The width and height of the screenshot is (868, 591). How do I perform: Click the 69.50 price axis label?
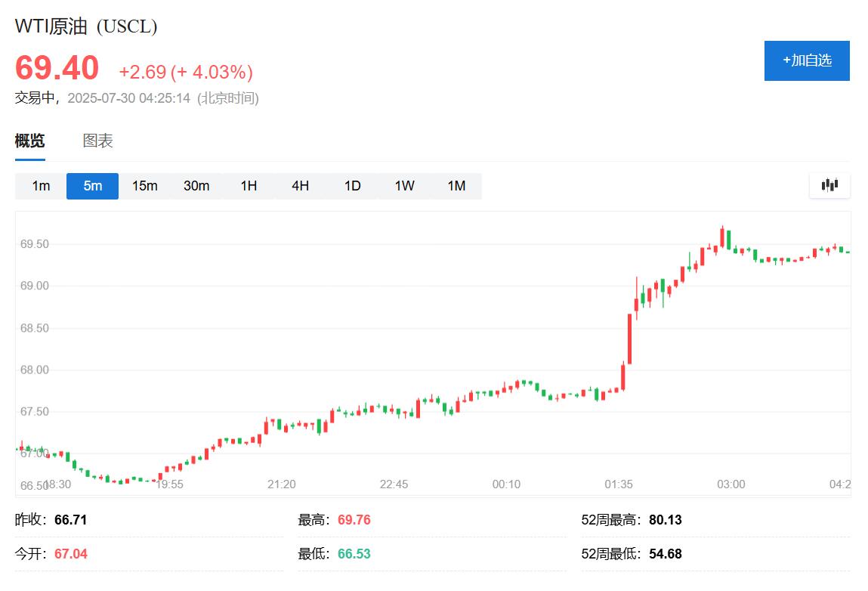35,245
